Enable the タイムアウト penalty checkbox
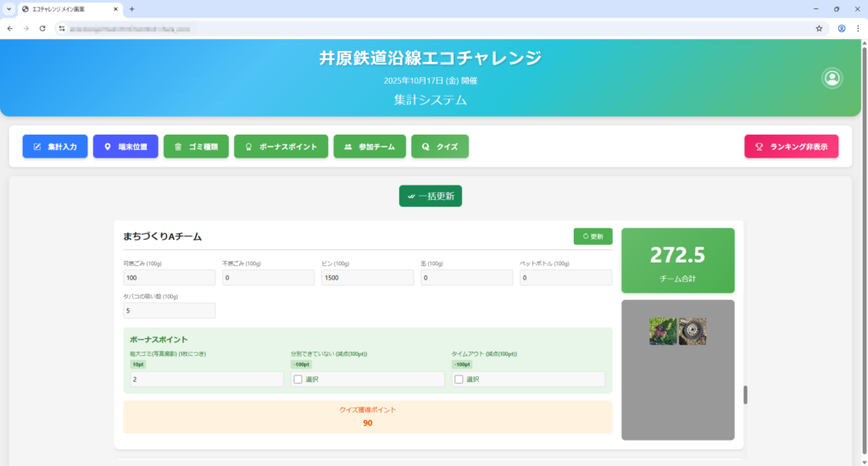Viewport: 868px width, 466px height. point(459,380)
